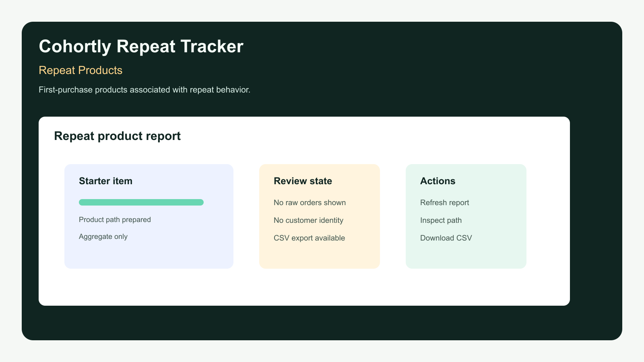Click the Repeat product report heading

tap(117, 136)
